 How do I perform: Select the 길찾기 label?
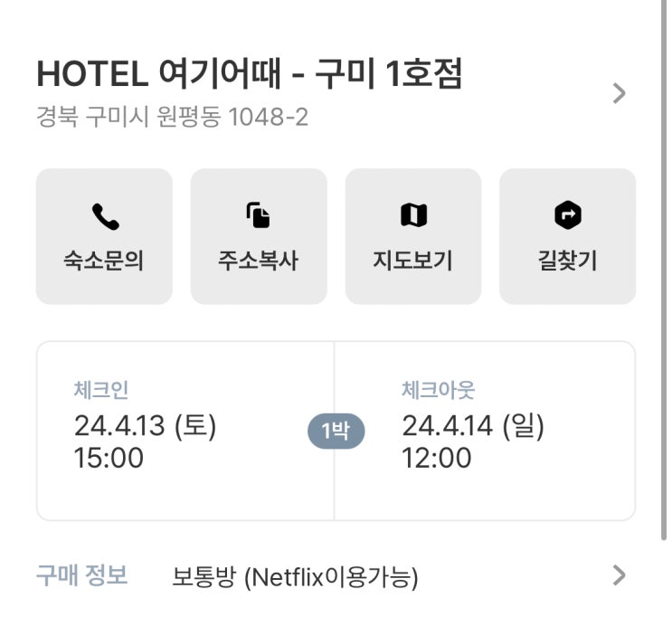point(567,261)
